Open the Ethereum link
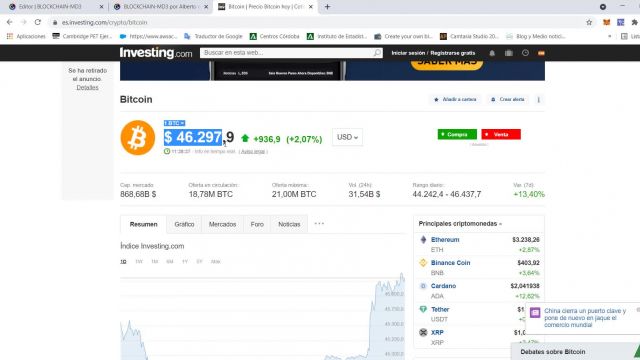The height and width of the screenshot is (360, 640). point(445,240)
